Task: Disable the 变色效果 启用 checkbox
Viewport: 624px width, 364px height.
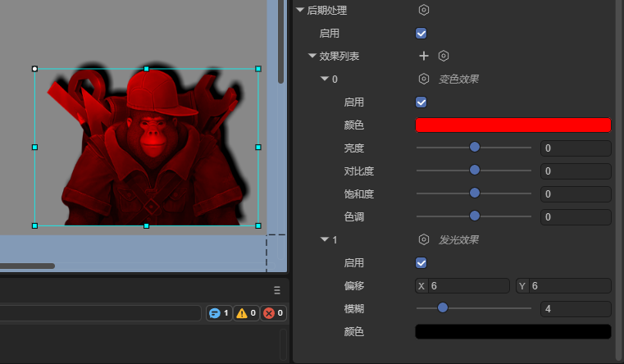Action: (x=421, y=102)
